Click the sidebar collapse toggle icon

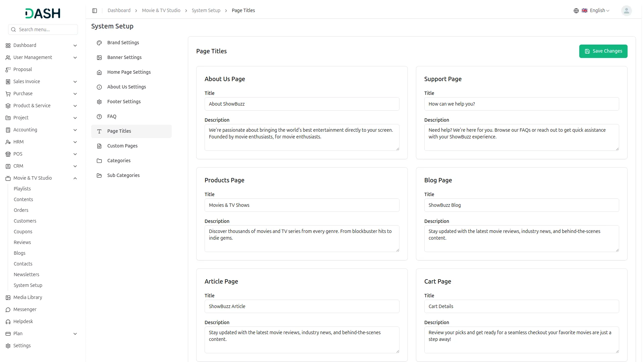[95, 11]
